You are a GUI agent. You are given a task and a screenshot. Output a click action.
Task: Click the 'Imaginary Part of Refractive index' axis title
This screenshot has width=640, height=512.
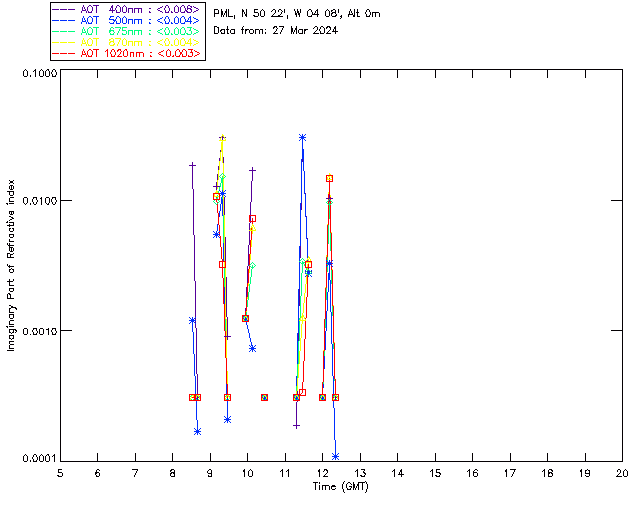point(11,265)
